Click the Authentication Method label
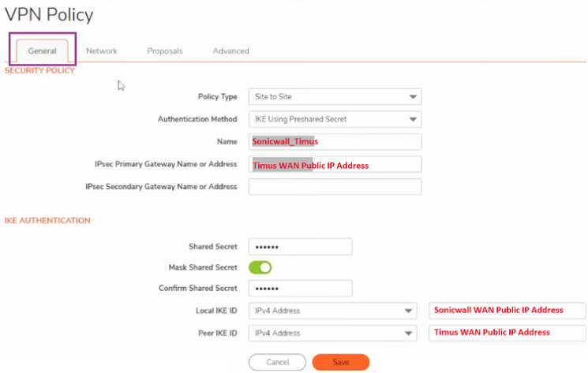Image resolution: width=588 pixels, height=373 pixels. click(197, 119)
